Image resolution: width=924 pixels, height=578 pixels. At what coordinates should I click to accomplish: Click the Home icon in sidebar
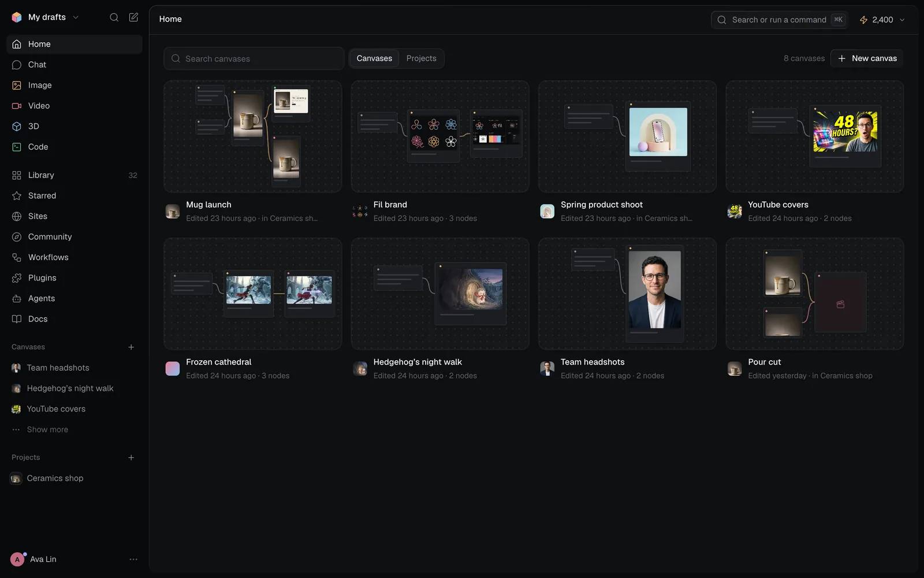[x=17, y=44]
